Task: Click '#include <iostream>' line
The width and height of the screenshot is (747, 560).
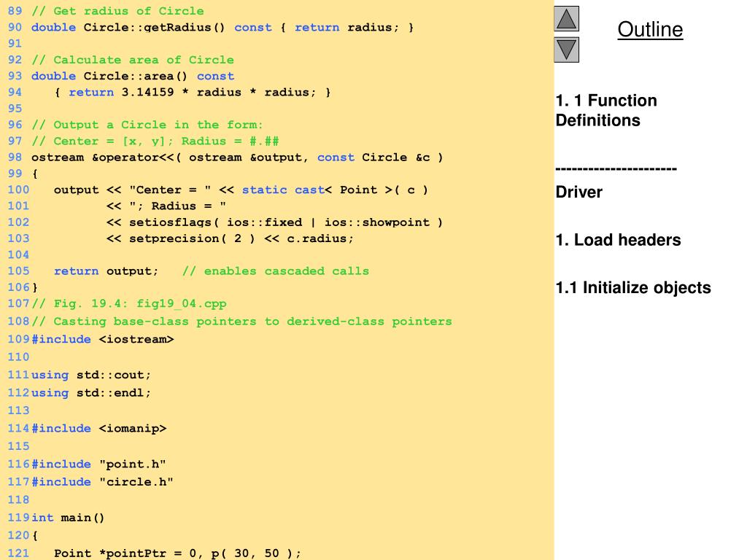Action: 102,340
